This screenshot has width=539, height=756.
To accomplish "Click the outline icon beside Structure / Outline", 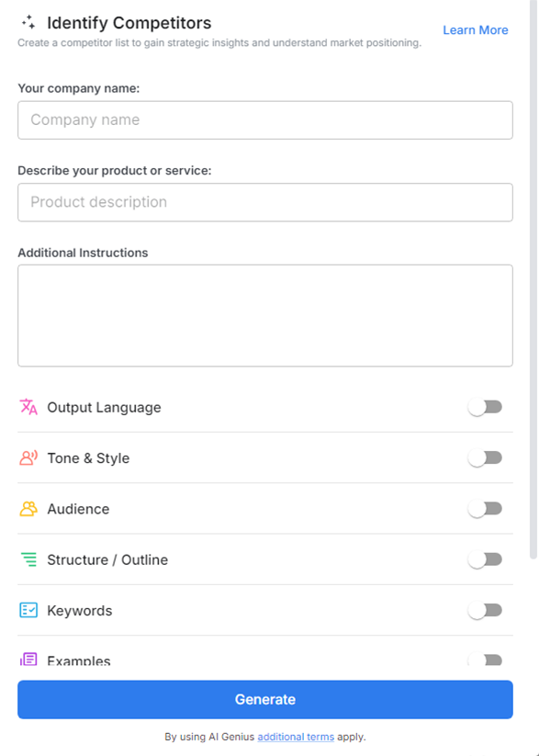I will [27, 559].
